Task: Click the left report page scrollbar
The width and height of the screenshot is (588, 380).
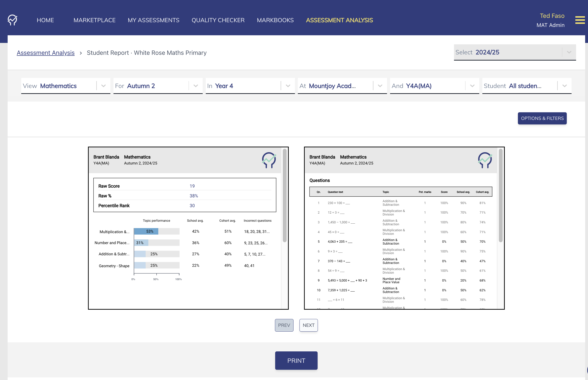Action: click(x=284, y=195)
